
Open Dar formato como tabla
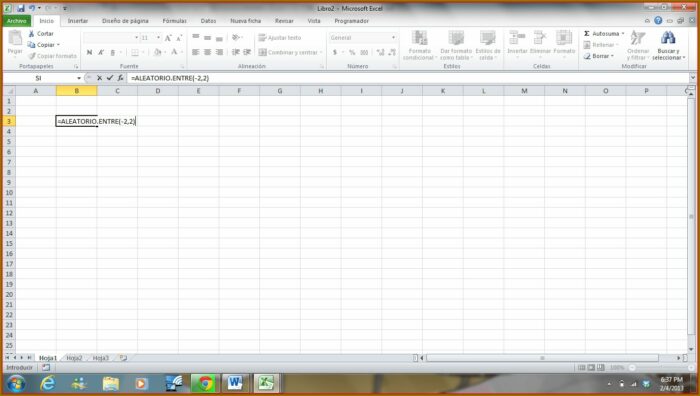coord(456,45)
